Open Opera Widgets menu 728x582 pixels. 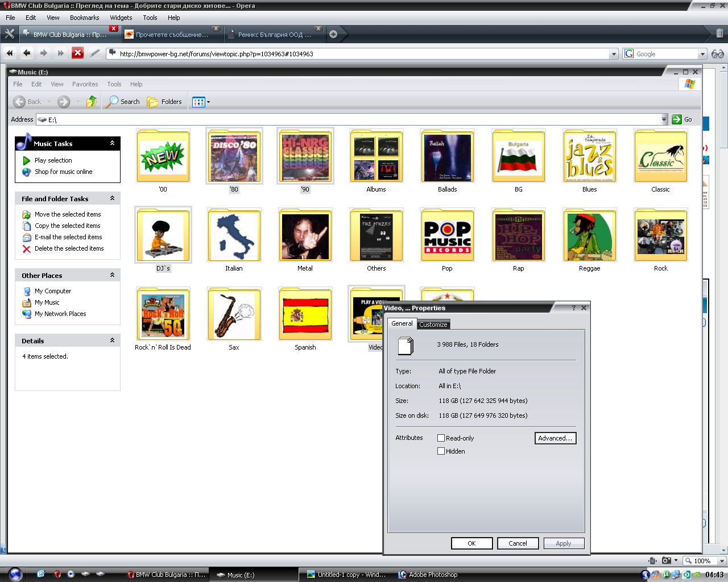[121, 18]
